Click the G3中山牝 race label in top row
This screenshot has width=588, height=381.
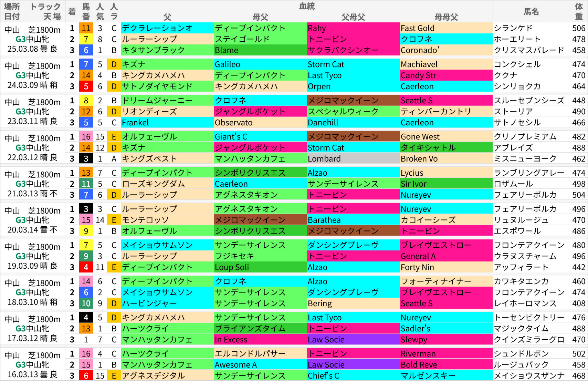pyautogui.click(x=33, y=39)
